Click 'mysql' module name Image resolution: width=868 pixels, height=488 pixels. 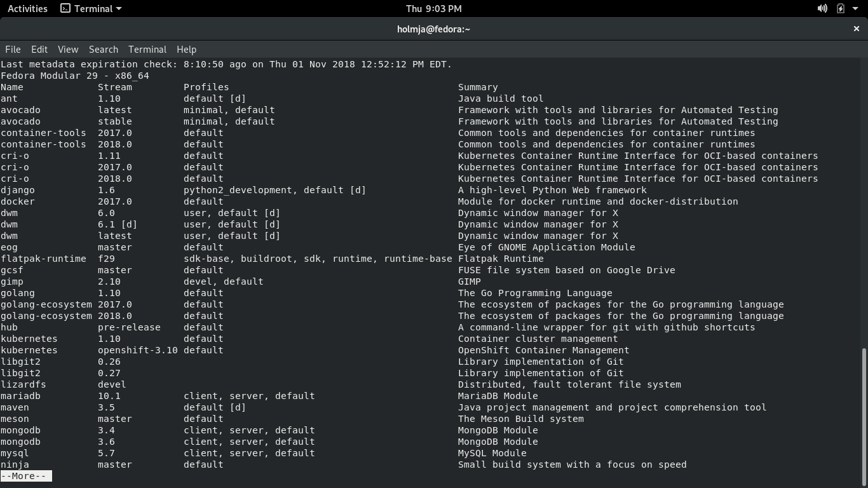15,453
